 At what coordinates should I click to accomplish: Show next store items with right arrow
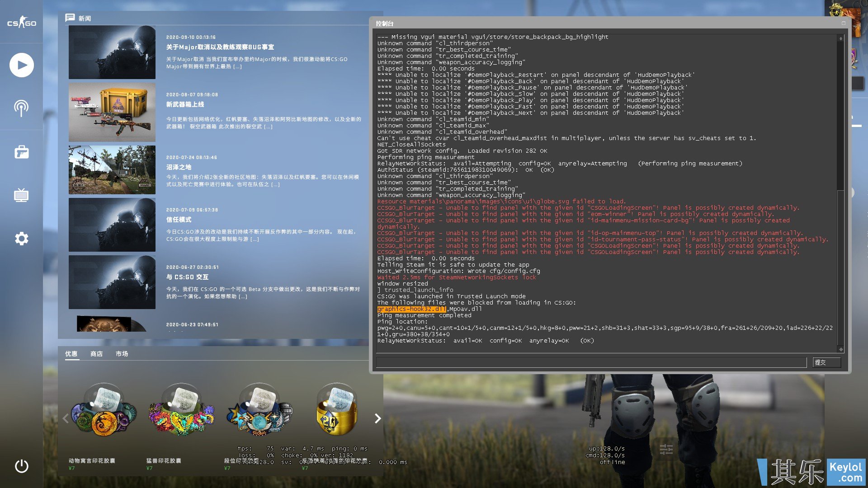click(377, 418)
